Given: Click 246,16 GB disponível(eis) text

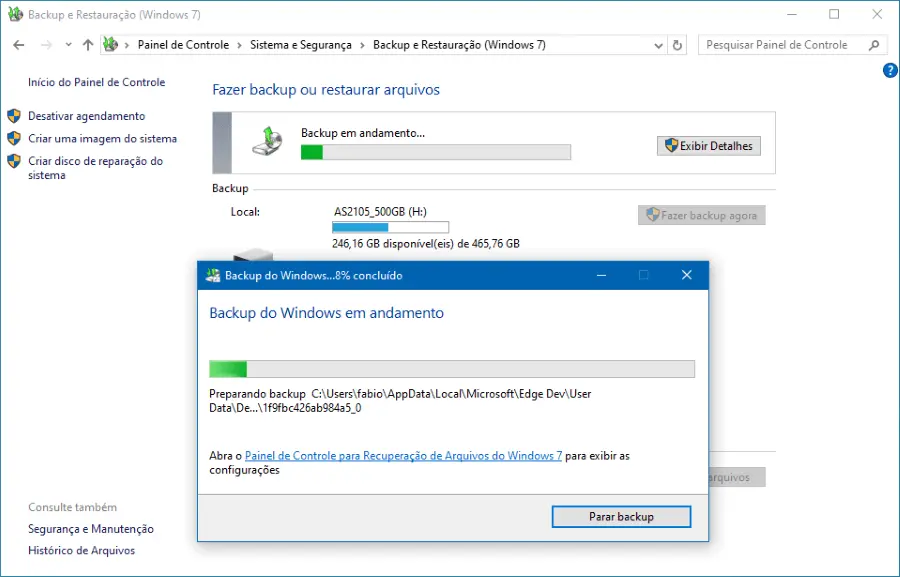Looking at the screenshot, I should coord(426,243).
